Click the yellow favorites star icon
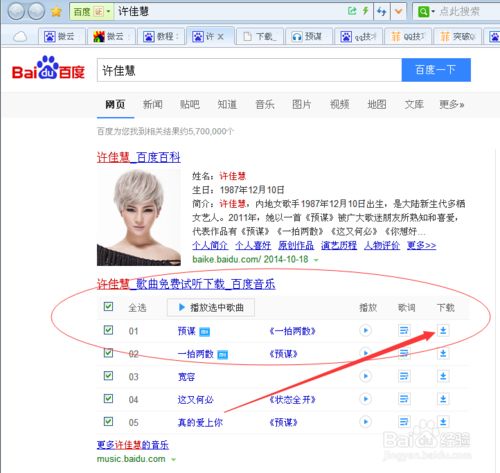Viewport: 500px width, 473px height. pos(56,12)
